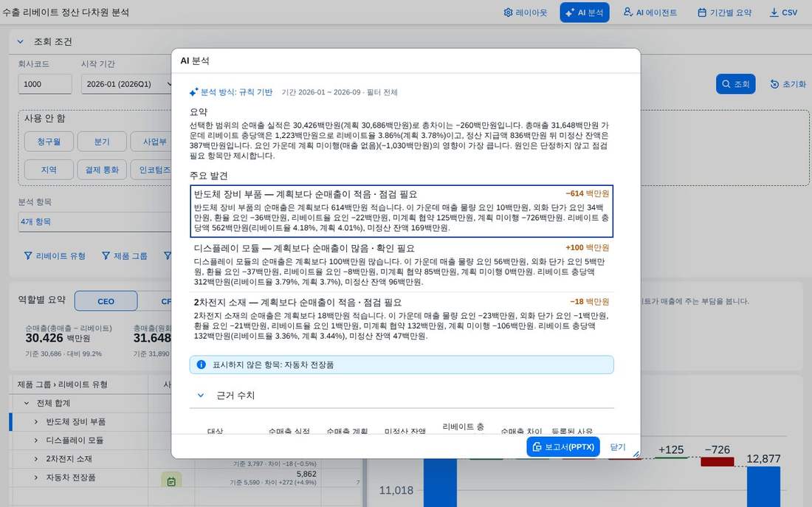The width and height of the screenshot is (812, 507).
Task: Open the 기간별 요약 view
Action: click(x=724, y=13)
